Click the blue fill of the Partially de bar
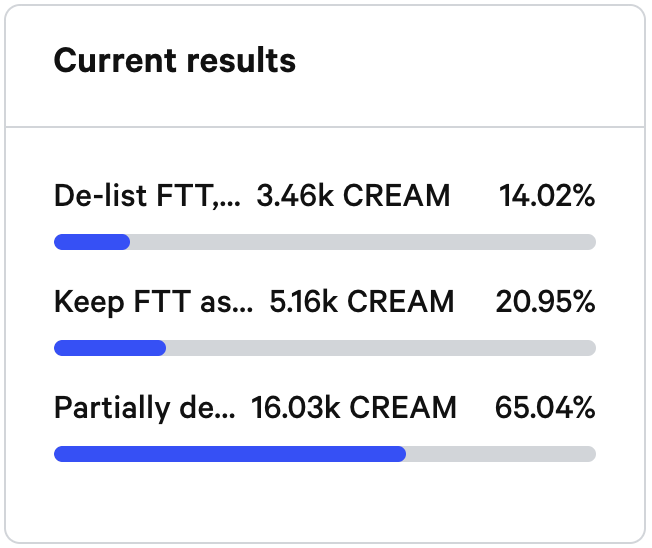This screenshot has height=548, width=652. (x=230, y=454)
